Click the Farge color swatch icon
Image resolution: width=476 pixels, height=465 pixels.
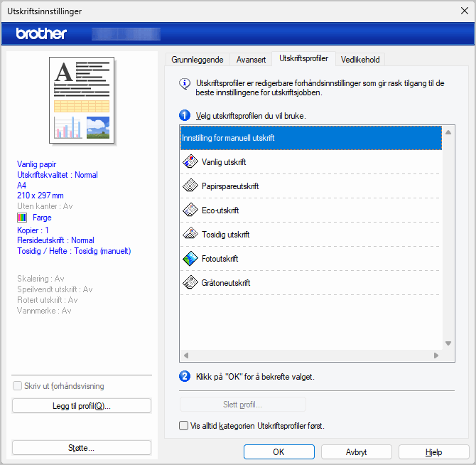pyautogui.click(x=22, y=218)
